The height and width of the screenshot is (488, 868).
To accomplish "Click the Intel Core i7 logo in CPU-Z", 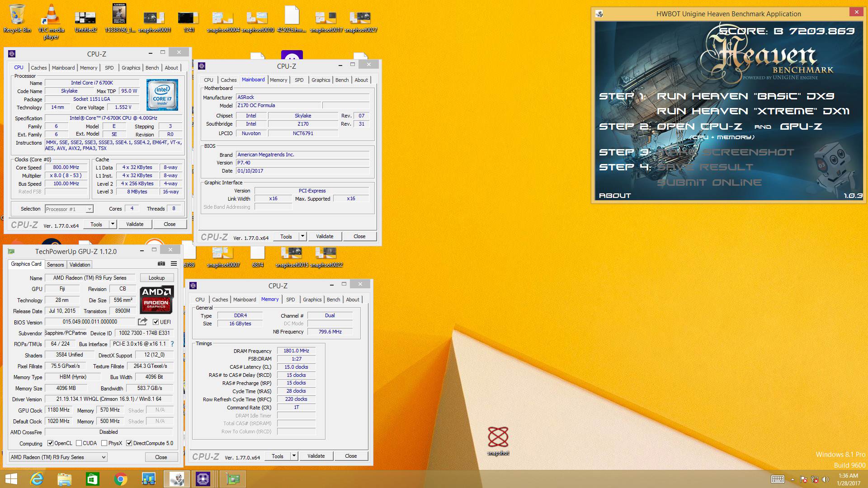I will point(162,95).
